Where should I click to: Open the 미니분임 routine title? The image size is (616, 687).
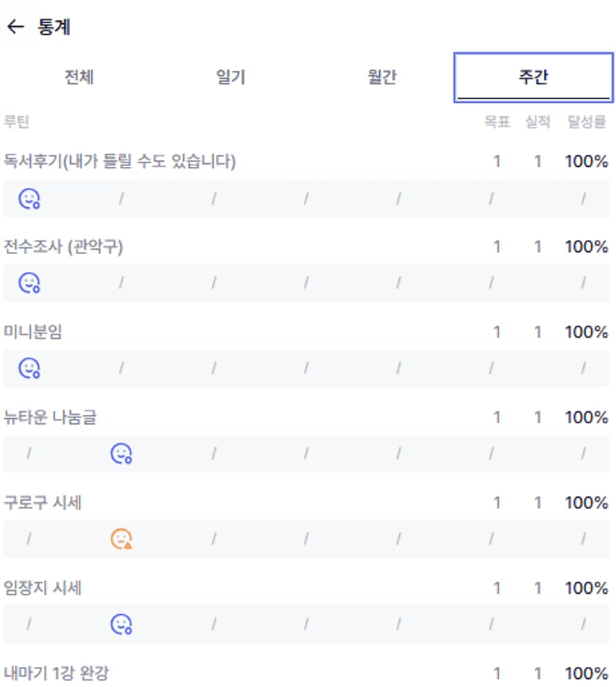[x=33, y=332]
